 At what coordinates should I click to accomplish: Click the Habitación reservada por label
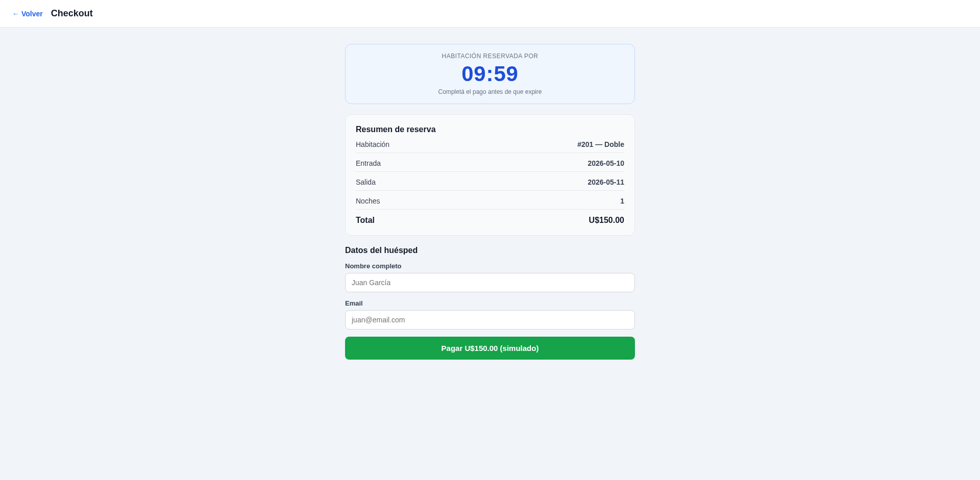[x=490, y=56]
